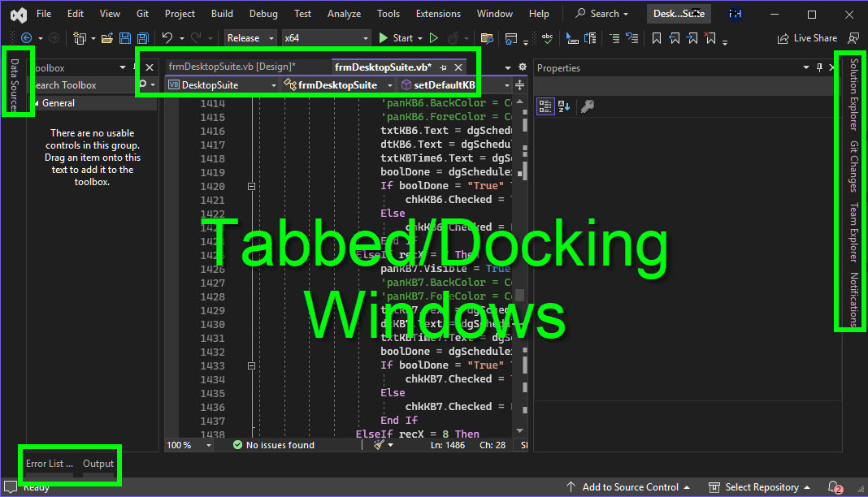Click the Navigate Backward arrow icon
This screenshot has height=497, width=868.
point(26,38)
